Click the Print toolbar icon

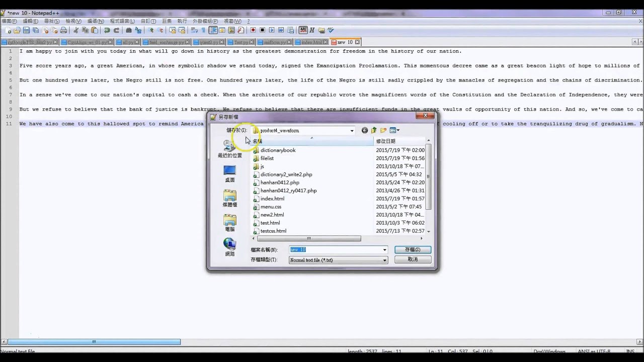[x=63, y=31]
